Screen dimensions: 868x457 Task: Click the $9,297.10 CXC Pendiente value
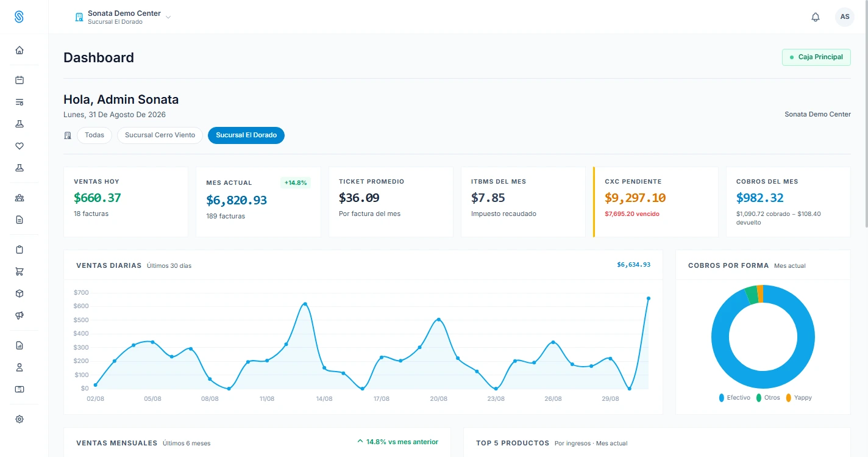(635, 198)
